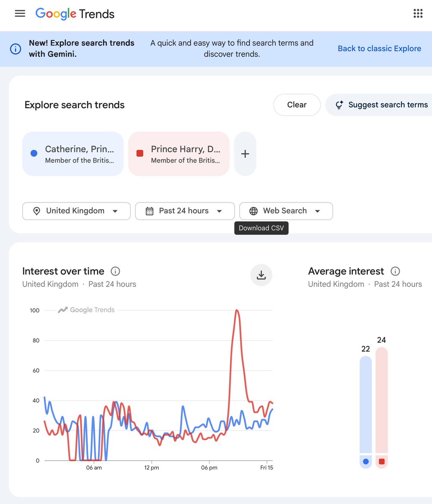Click the location pin icon
Viewport: 432px width, 504px height.
pos(37,211)
